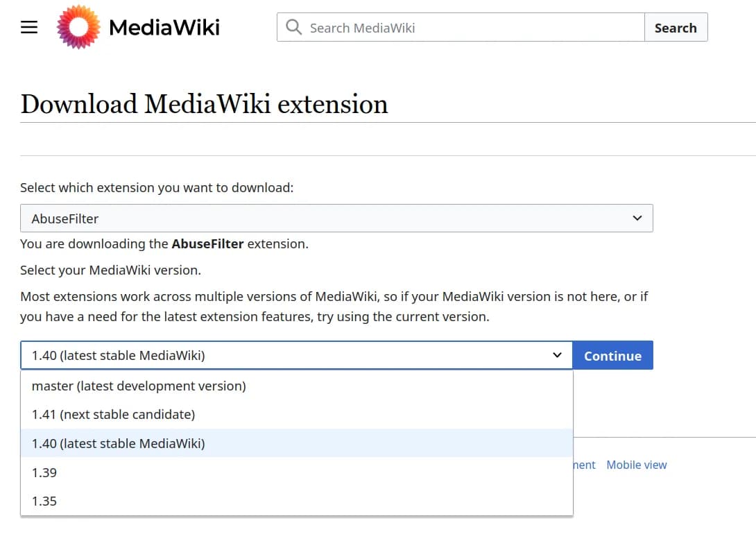Click inside the Search MediaWiki input field
The width and height of the screenshot is (756, 550).
click(458, 27)
